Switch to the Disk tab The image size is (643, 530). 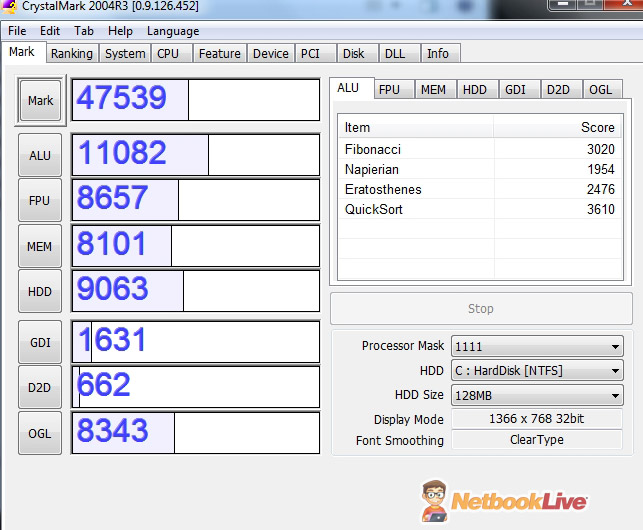pos(357,53)
